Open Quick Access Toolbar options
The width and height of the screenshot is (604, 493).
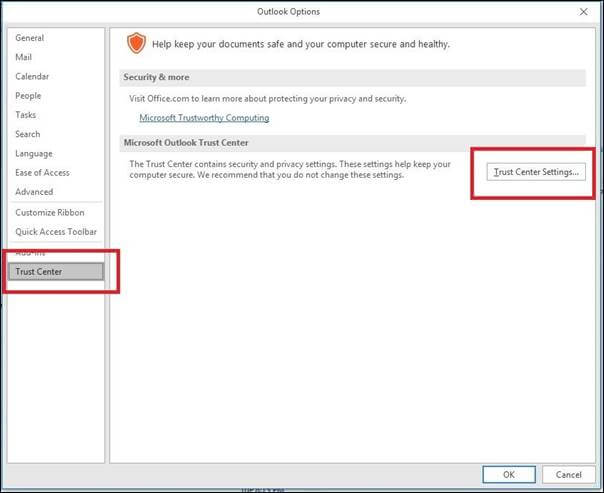click(56, 232)
